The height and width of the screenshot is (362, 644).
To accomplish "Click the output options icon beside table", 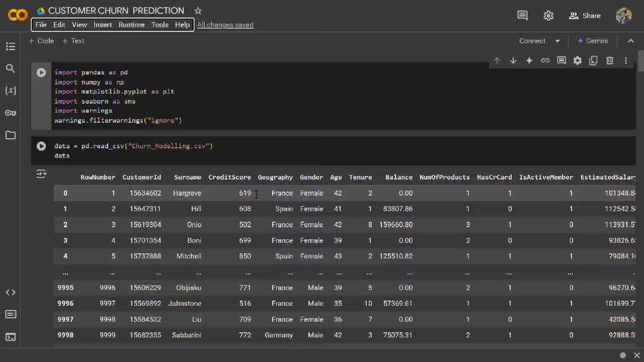I will pyautogui.click(x=41, y=174).
